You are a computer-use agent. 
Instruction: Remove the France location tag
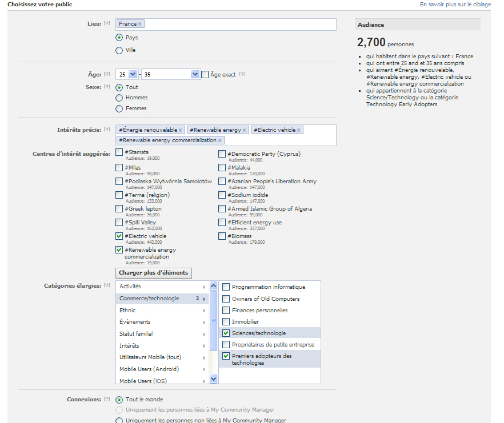(x=140, y=24)
